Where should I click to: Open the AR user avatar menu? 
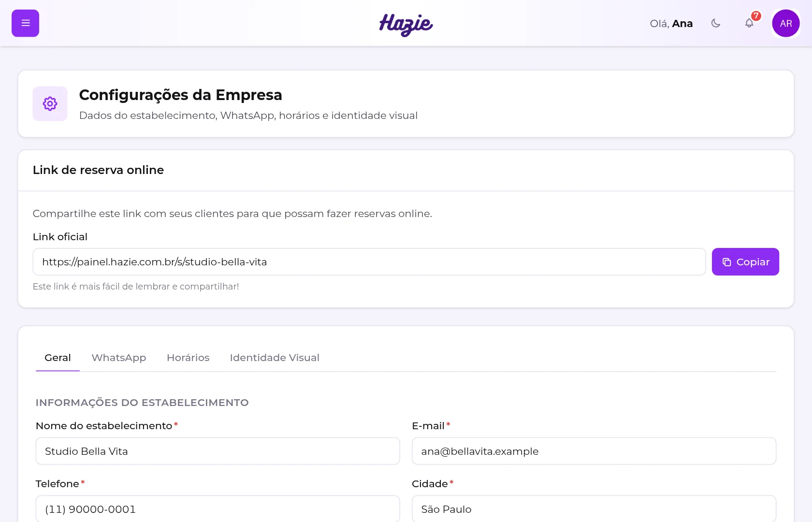786,23
